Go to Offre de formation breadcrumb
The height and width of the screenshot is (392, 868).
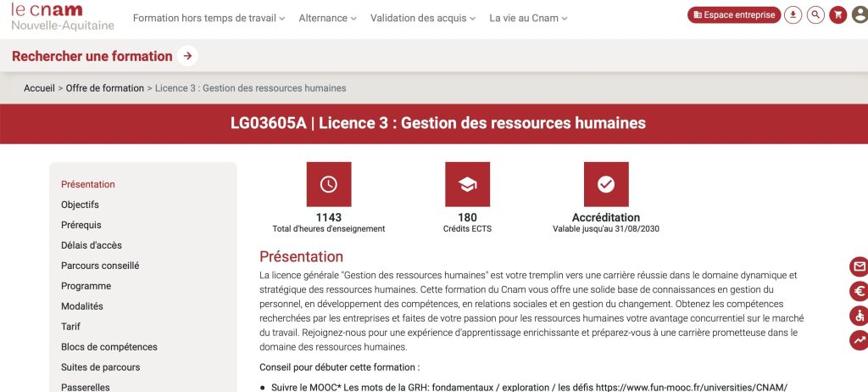pyautogui.click(x=104, y=88)
